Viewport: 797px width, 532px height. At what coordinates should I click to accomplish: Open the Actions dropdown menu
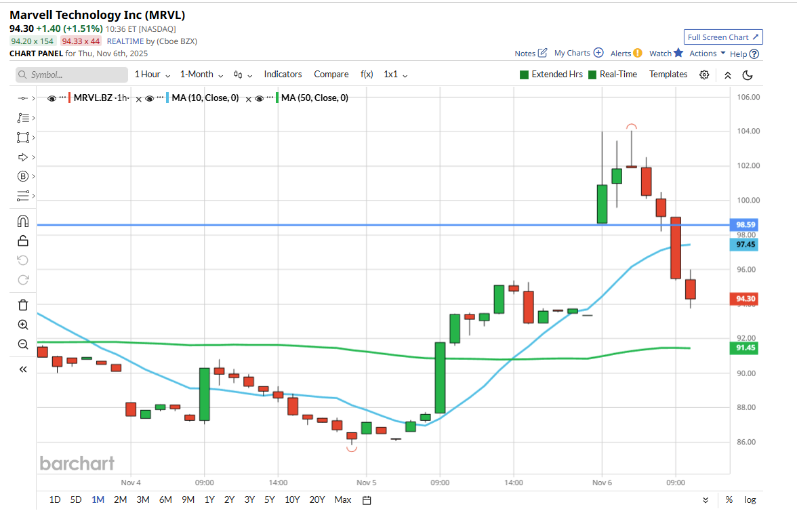click(707, 54)
